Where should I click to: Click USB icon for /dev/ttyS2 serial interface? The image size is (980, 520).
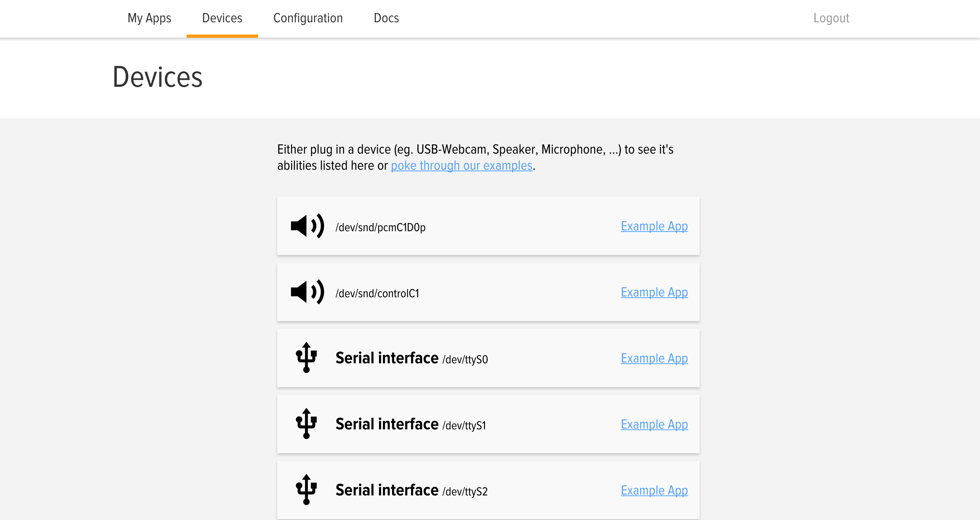(x=306, y=490)
